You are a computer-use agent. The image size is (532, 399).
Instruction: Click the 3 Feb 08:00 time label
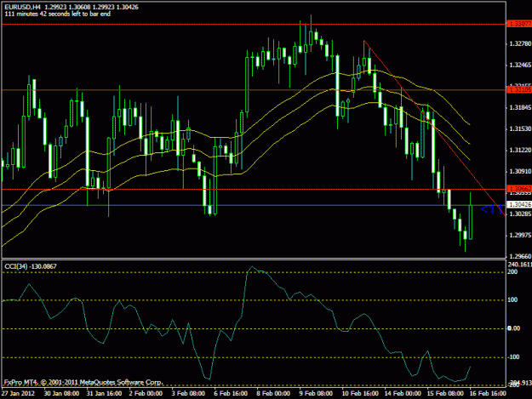click(x=188, y=393)
